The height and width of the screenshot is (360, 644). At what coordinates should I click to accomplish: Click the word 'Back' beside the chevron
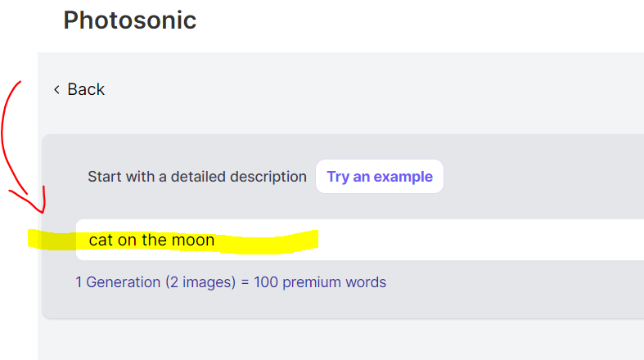click(86, 89)
